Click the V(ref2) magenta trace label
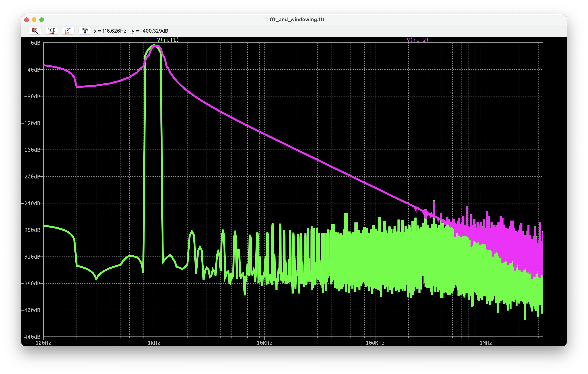The image size is (588, 374). pyautogui.click(x=418, y=40)
